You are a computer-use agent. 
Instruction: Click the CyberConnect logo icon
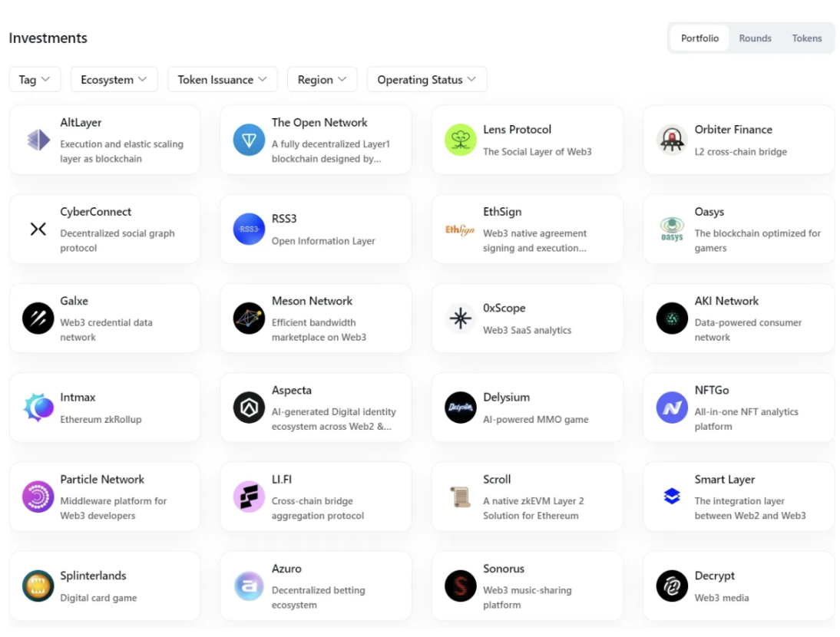38,229
